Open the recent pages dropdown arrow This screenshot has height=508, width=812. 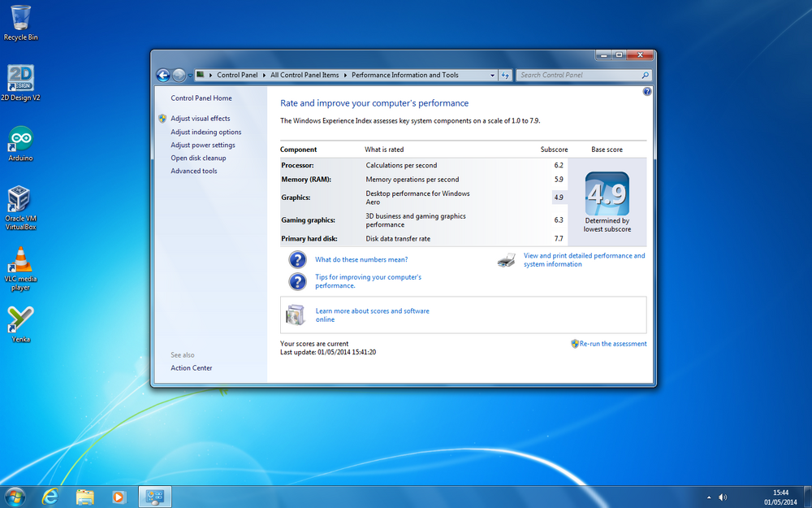coord(190,76)
